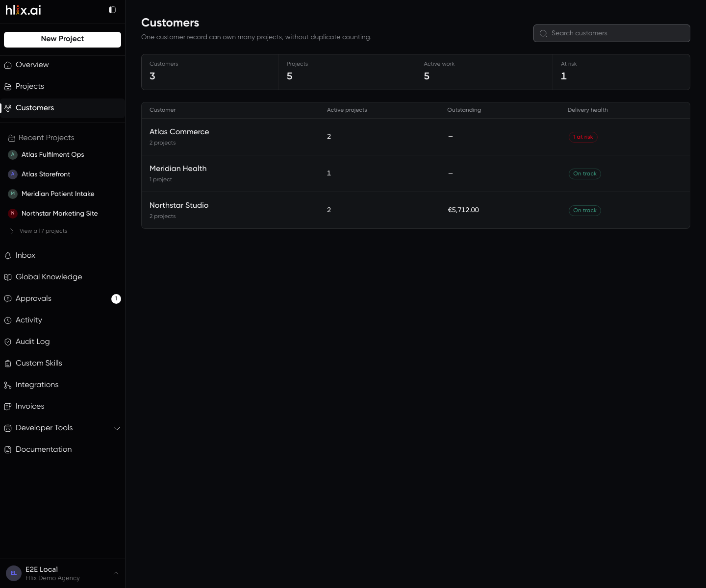Click the Active work stat card
706x588 pixels.
coord(484,72)
